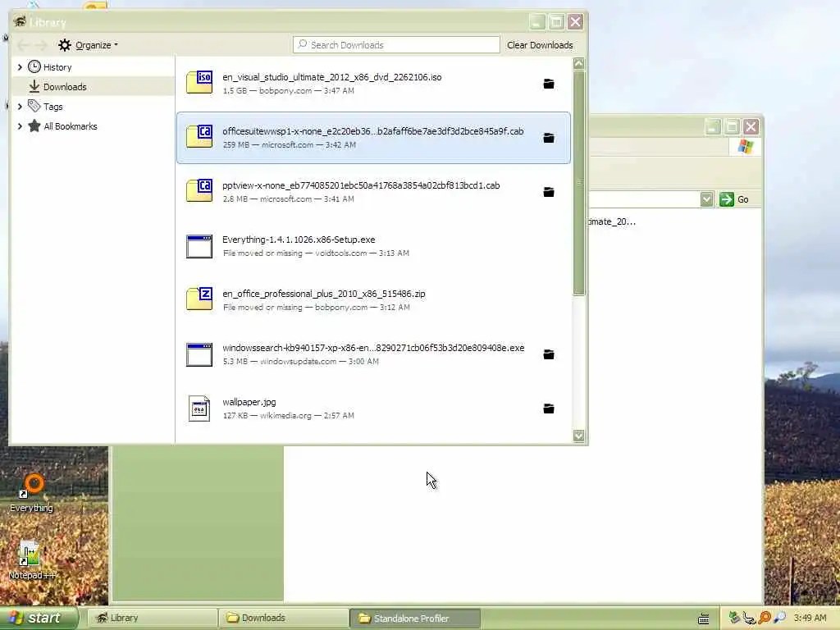840x630 pixels.
Task: Select en_visual_studio_ultimate_2012_x86_dvd_2262106.iso entry
Action: pos(373,84)
